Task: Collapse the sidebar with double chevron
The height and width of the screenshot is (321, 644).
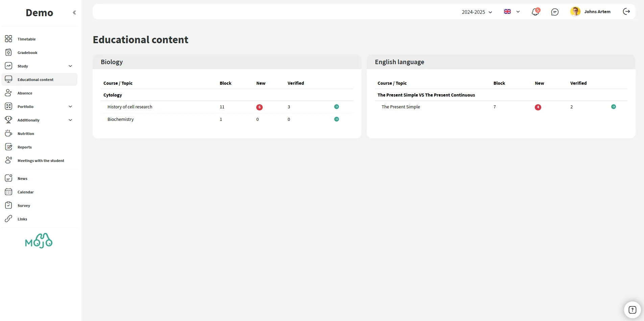Action: pos(74,12)
